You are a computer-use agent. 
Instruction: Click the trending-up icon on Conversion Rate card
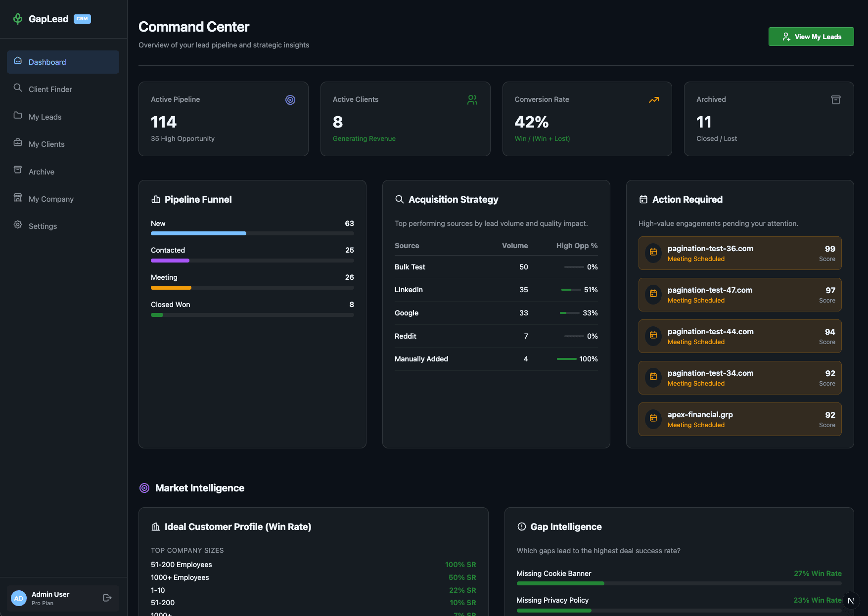click(653, 100)
